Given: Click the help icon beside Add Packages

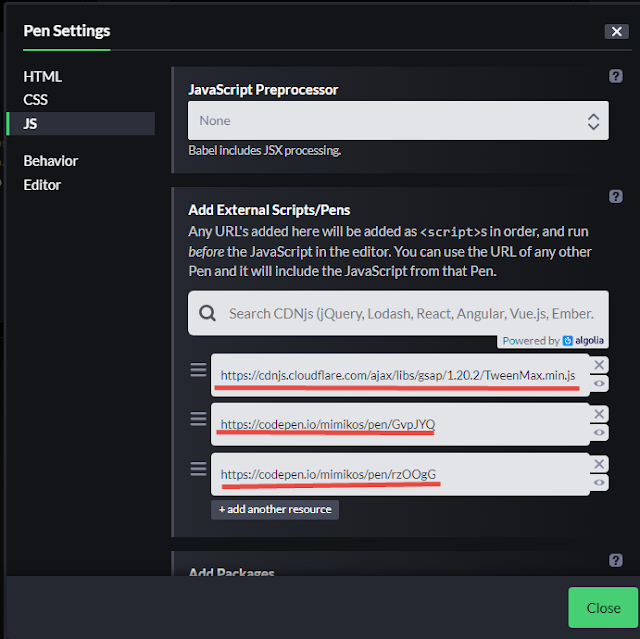Looking at the screenshot, I should 616,560.
